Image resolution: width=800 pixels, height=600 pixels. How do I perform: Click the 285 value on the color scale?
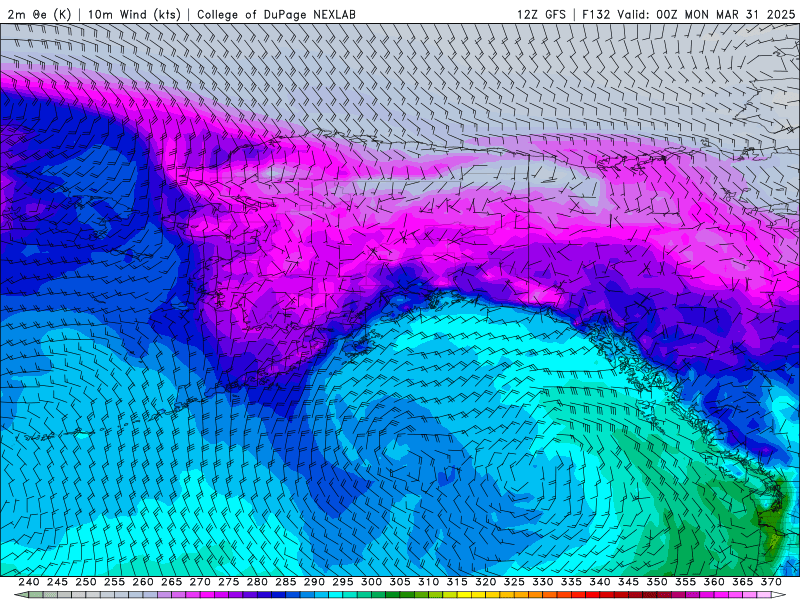click(286, 582)
